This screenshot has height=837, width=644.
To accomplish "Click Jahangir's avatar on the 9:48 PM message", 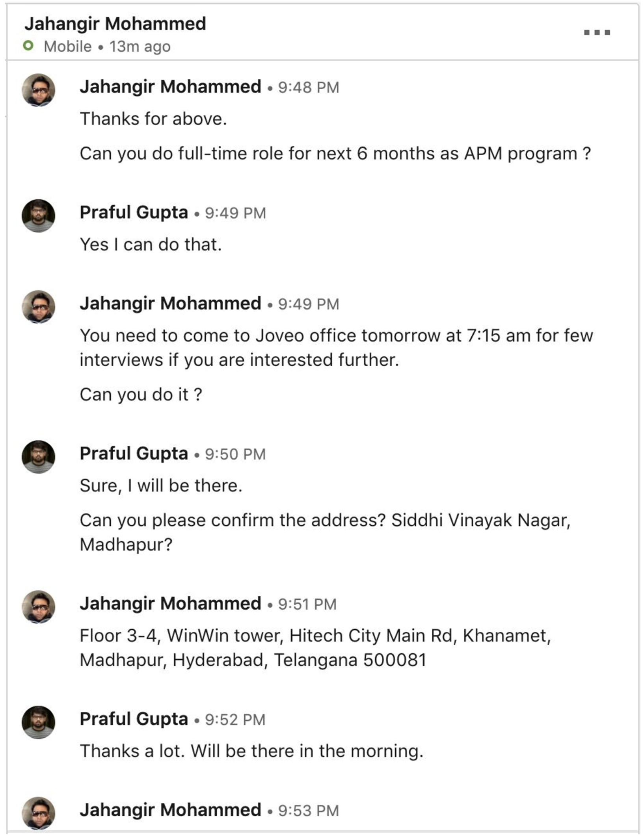I will coord(38,90).
